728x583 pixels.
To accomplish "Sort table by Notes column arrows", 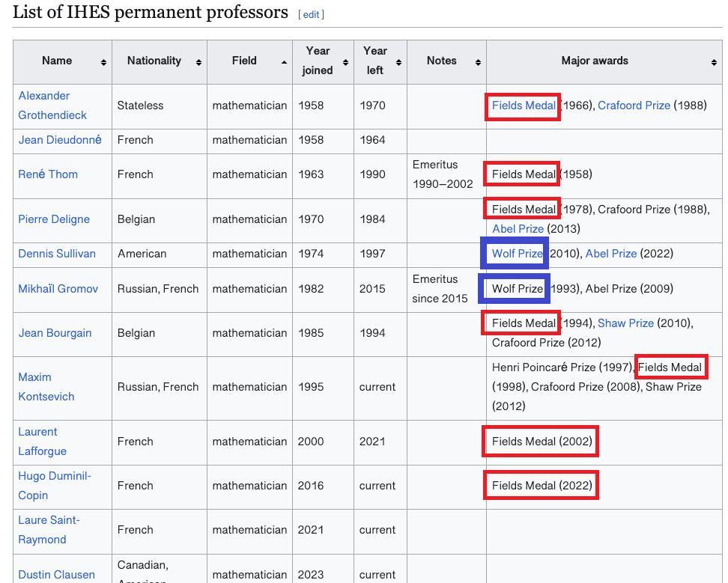I will coord(478,63).
